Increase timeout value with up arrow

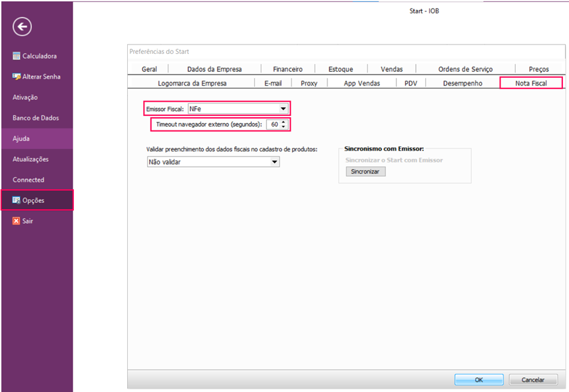click(284, 122)
